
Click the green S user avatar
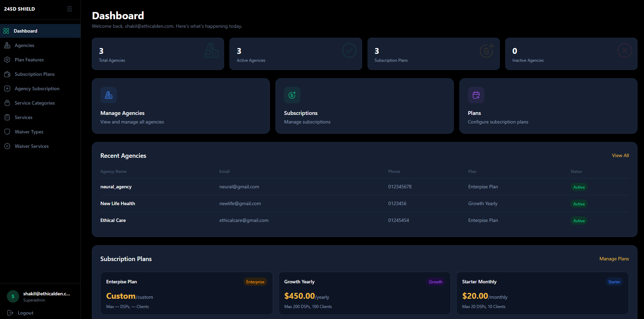click(x=13, y=296)
